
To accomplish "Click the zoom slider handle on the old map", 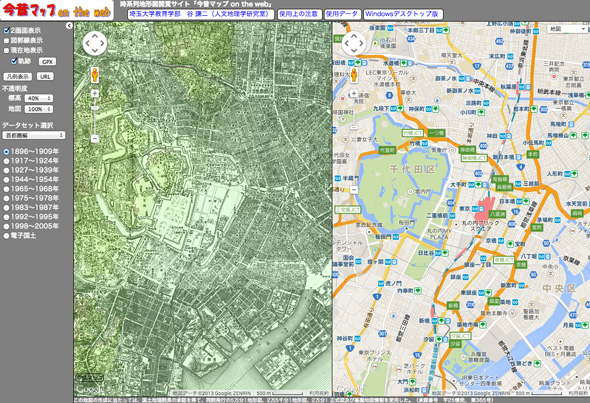I will tap(95, 108).
